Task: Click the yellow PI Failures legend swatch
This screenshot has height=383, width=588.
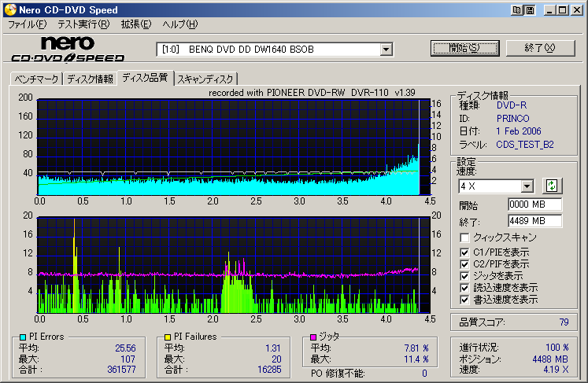Action: (x=167, y=337)
